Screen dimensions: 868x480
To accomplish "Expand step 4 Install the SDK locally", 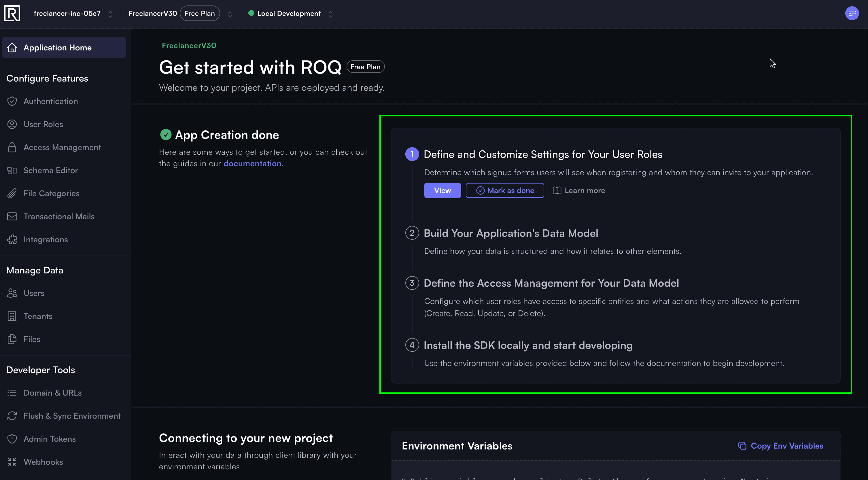I will coord(528,345).
